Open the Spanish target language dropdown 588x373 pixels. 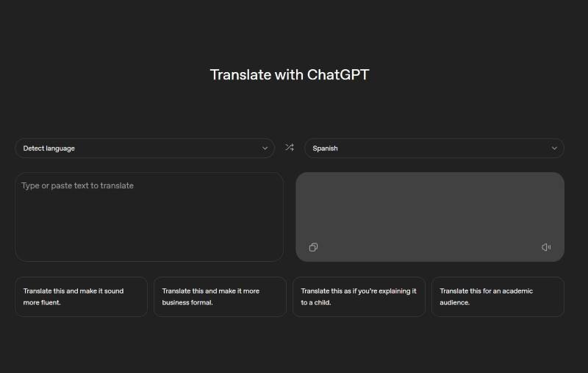(x=434, y=148)
